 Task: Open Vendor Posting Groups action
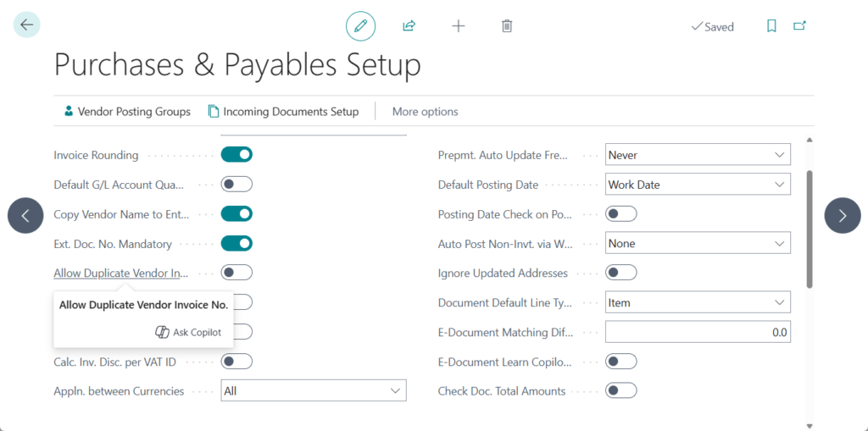pos(126,112)
